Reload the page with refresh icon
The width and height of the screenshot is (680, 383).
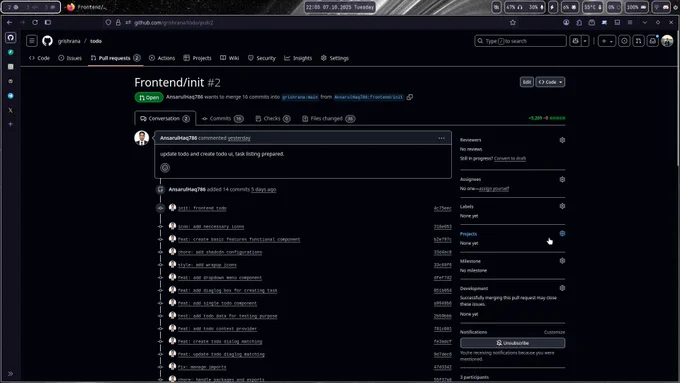tap(35, 23)
